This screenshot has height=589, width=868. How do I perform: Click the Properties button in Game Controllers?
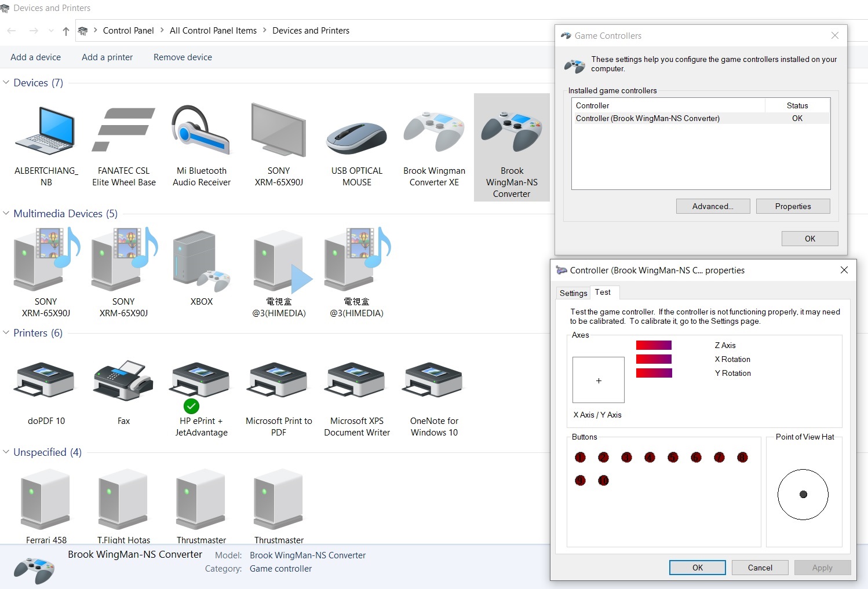pyautogui.click(x=793, y=206)
